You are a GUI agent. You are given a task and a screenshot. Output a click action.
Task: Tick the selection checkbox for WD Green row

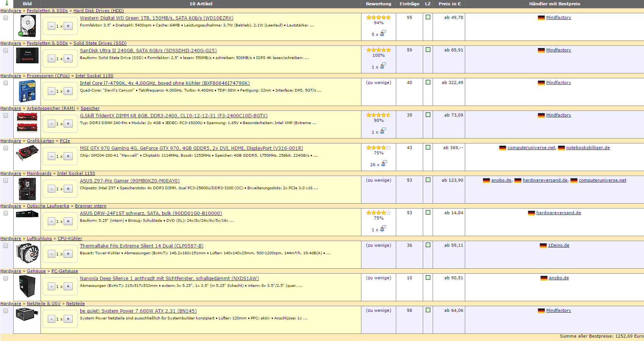(x=6, y=18)
